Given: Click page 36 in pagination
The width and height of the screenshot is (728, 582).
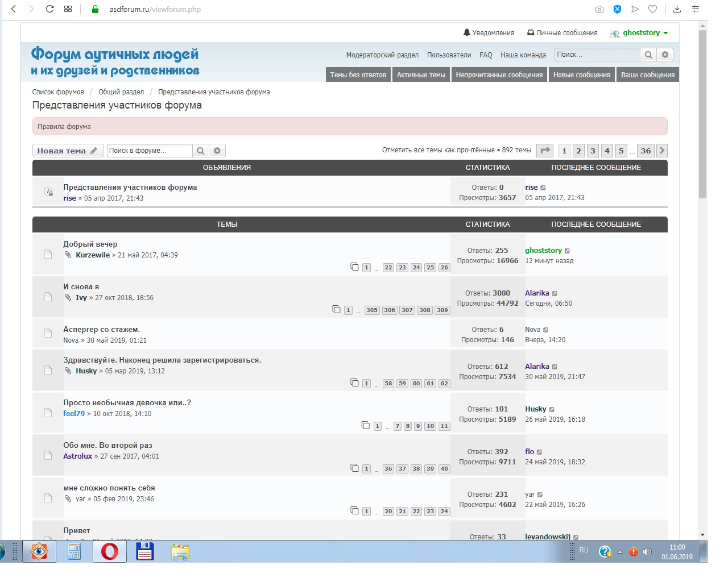Looking at the screenshot, I should pos(645,151).
